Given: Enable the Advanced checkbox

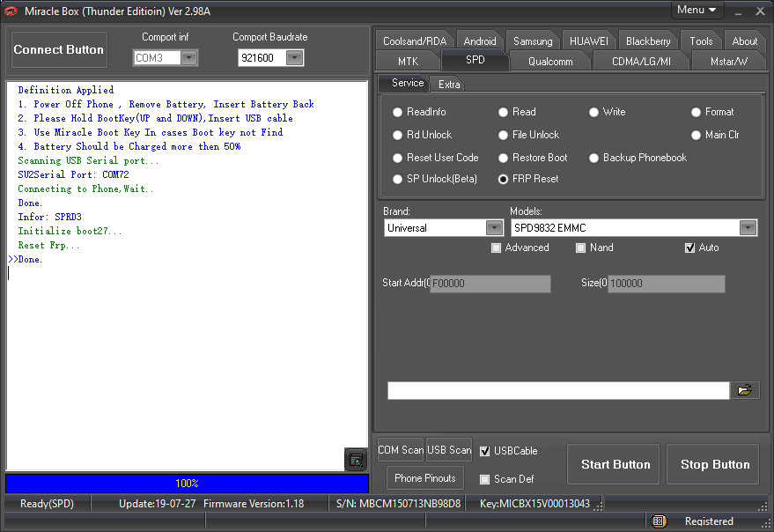Looking at the screenshot, I should tap(496, 248).
